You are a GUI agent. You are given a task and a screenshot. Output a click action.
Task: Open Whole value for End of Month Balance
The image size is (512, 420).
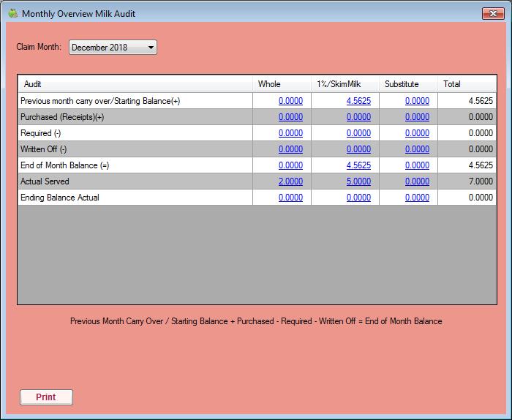pos(290,165)
